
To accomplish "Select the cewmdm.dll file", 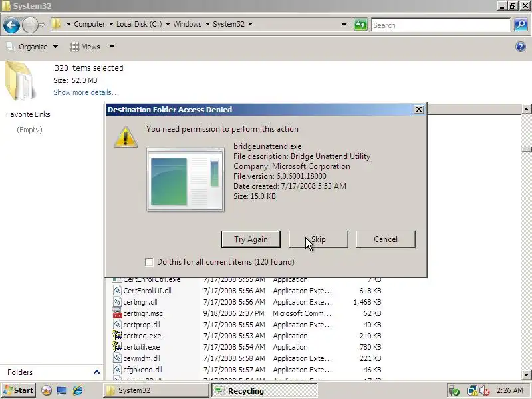I will (142, 358).
